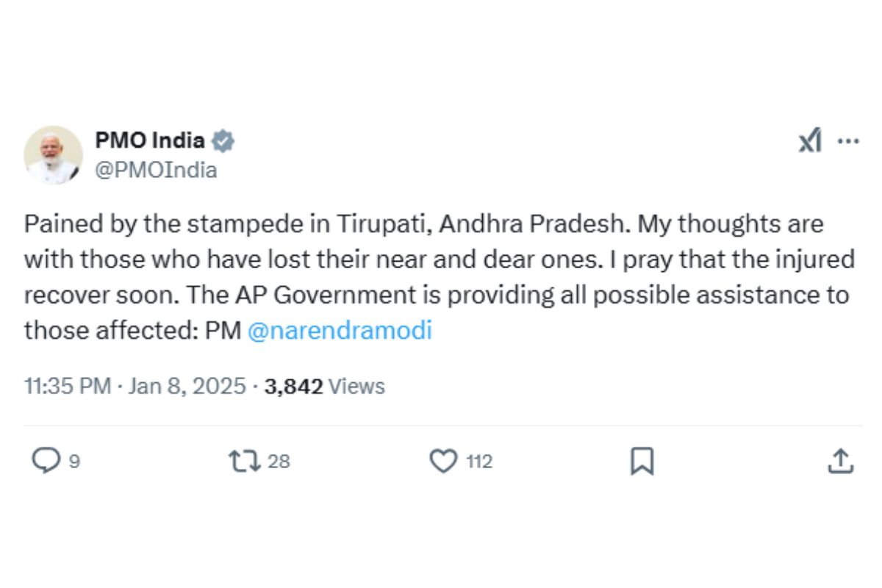The width and height of the screenshot is (882, 588).
Task: Click the Jan 8, 2025 post date
Action: click(187, 386)
